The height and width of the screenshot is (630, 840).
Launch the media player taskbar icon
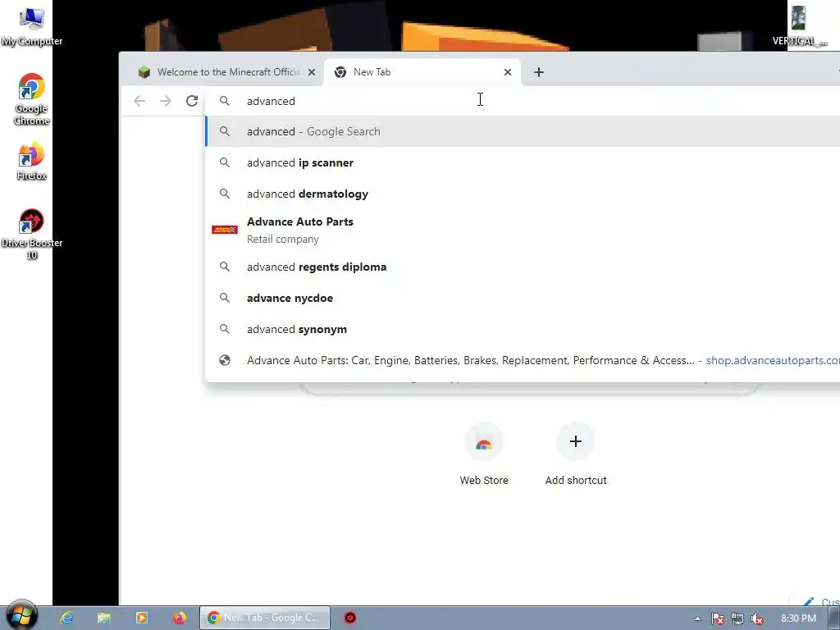click(x=142, y=618)
